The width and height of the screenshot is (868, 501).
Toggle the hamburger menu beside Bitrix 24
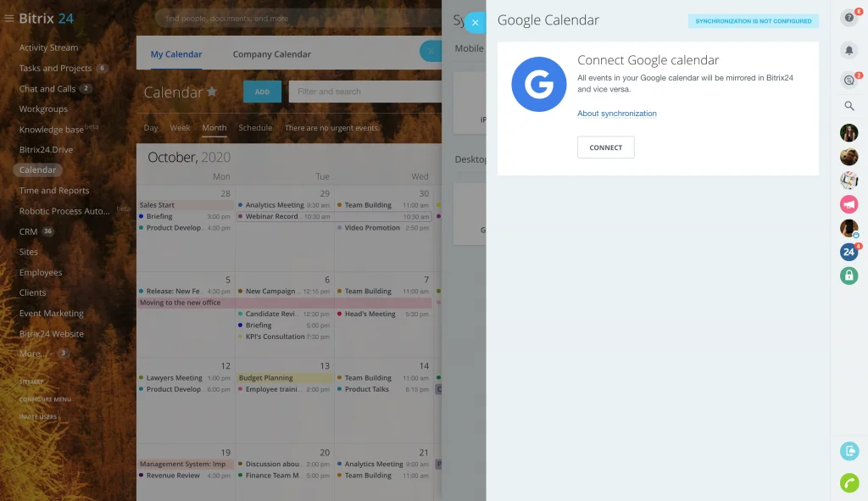click(9, 19)
